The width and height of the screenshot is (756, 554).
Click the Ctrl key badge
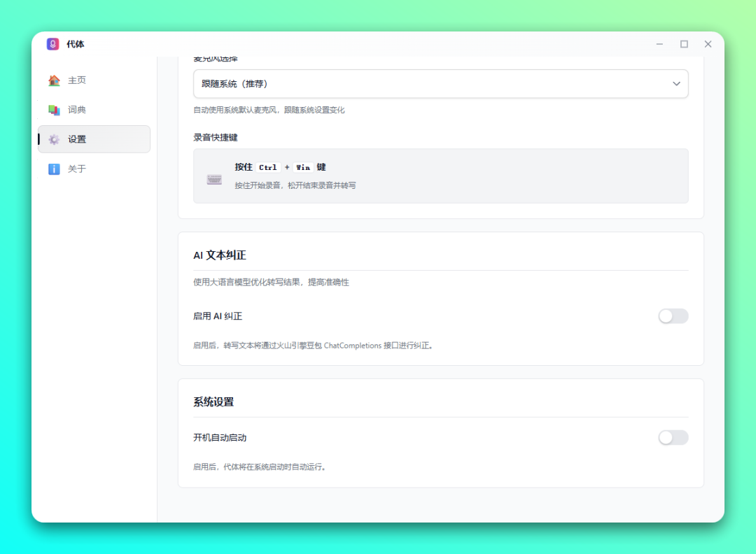268,167
